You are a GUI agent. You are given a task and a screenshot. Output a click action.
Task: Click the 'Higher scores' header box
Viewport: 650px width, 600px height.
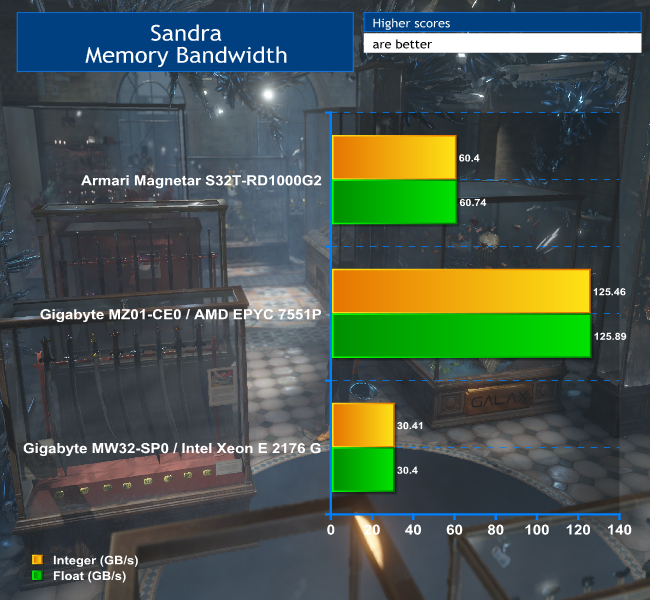pos(502,22)
